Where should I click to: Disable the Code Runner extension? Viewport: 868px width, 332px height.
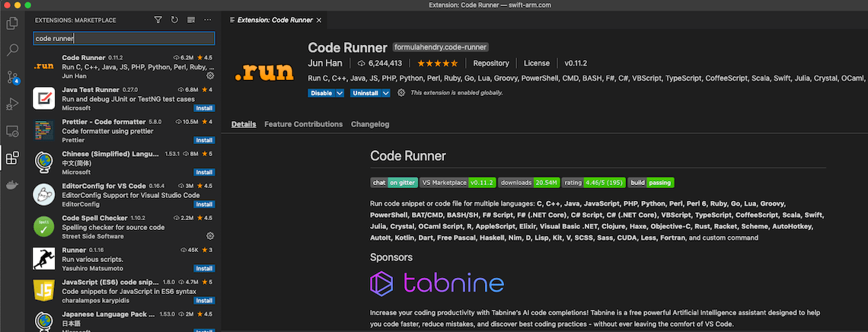(x=321, y=93)
